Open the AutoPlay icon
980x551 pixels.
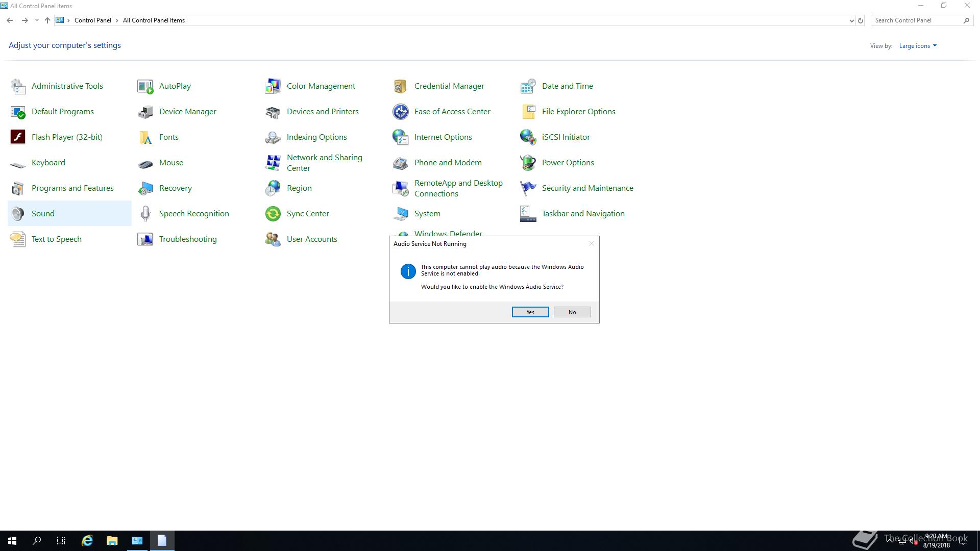pos(145,86)
